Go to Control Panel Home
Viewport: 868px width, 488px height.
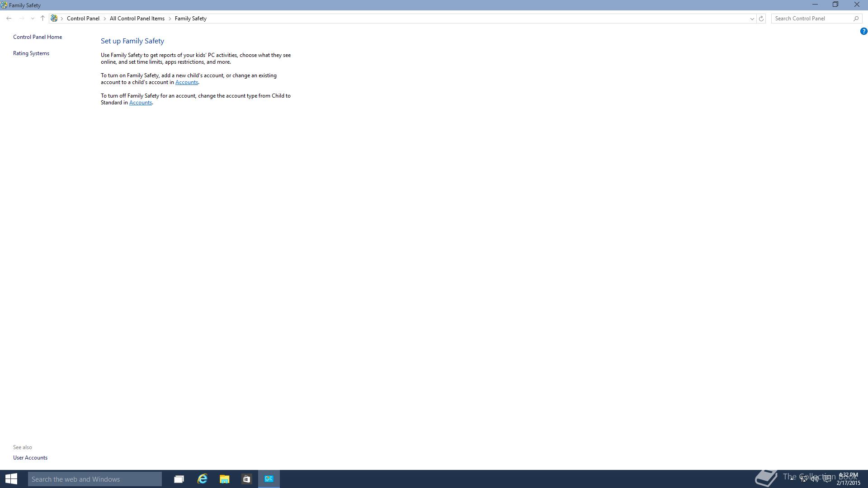(x=38, y=37)
